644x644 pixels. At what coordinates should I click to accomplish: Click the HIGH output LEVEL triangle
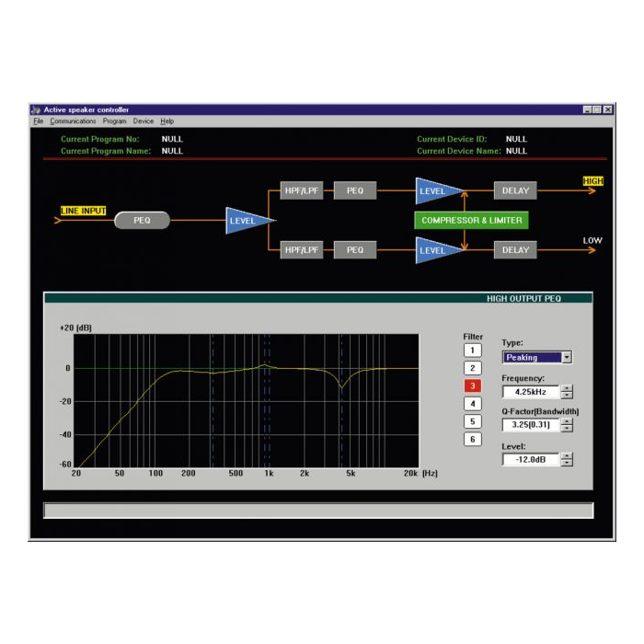tap(434, 191)
